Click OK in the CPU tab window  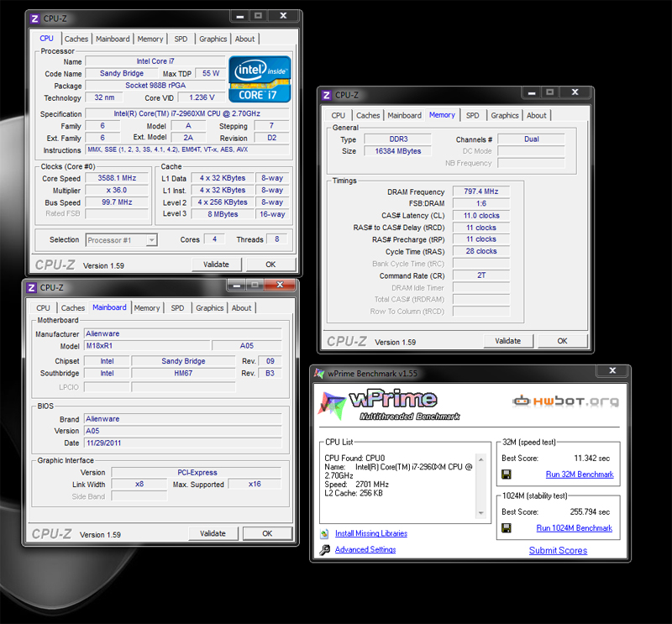[x=270, y=265]
